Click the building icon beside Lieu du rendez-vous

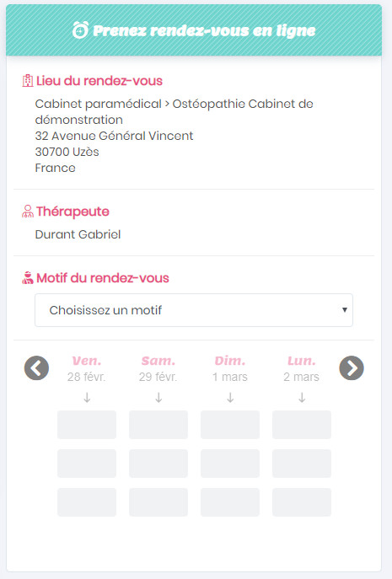click(28, 81)
